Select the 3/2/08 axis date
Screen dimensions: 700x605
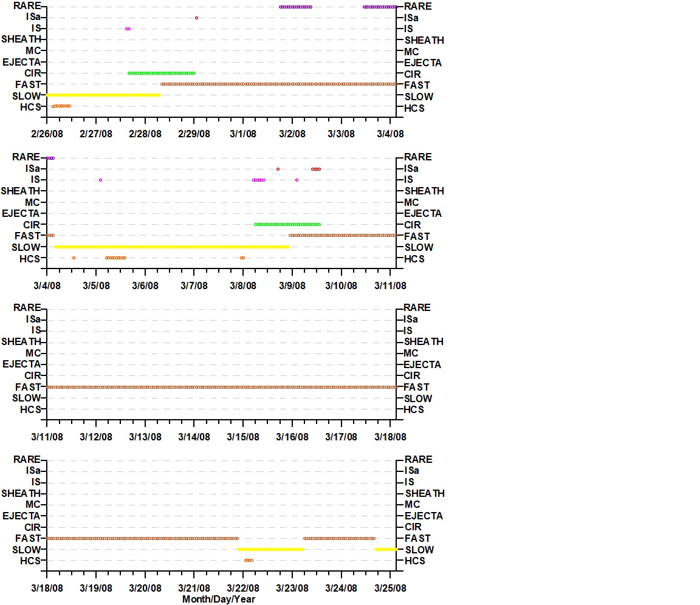pyautogui.click(x=292, y=134)
